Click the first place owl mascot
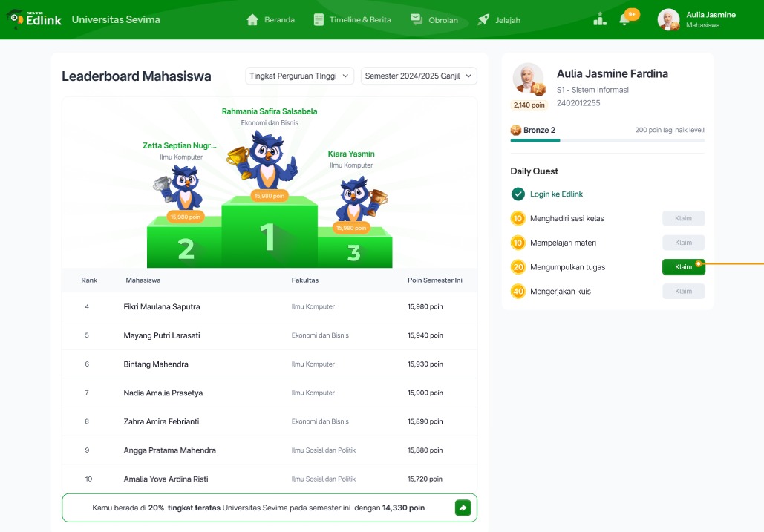 pyautogui.click(x=267, y=160)
